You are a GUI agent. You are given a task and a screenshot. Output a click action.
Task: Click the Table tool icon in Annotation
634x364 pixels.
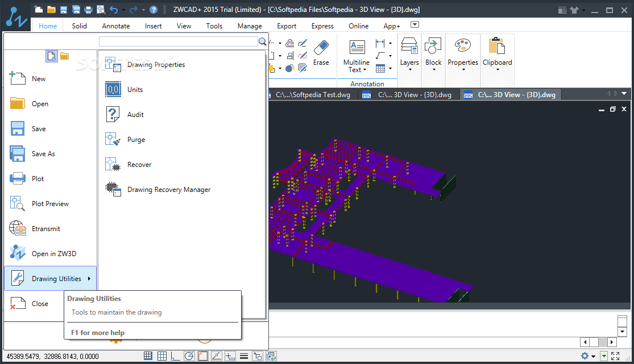point(380,68)
